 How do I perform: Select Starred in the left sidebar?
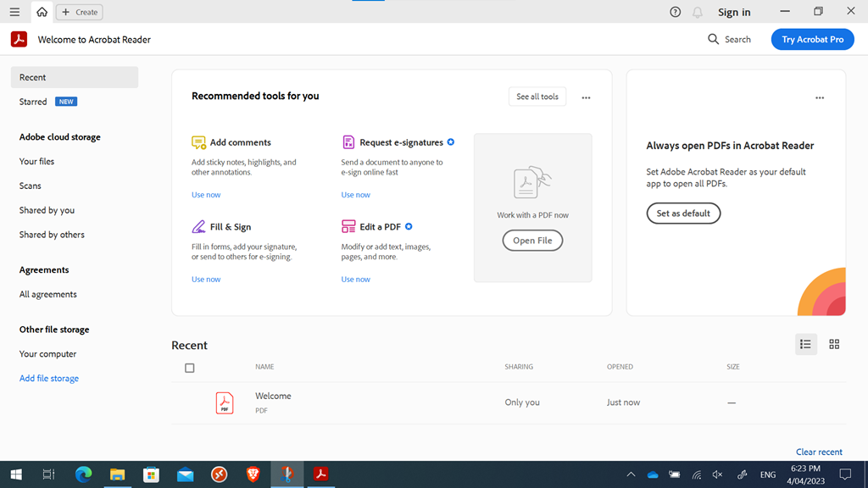33,102
